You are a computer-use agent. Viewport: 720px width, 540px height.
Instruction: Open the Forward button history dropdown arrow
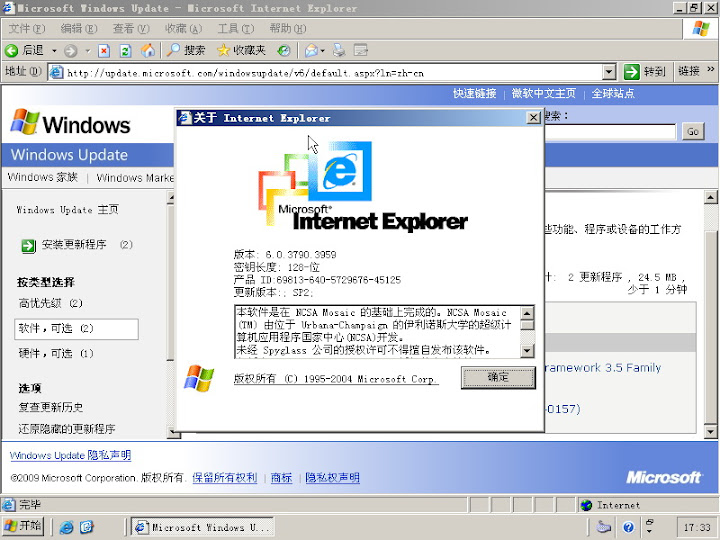(87, 51)
